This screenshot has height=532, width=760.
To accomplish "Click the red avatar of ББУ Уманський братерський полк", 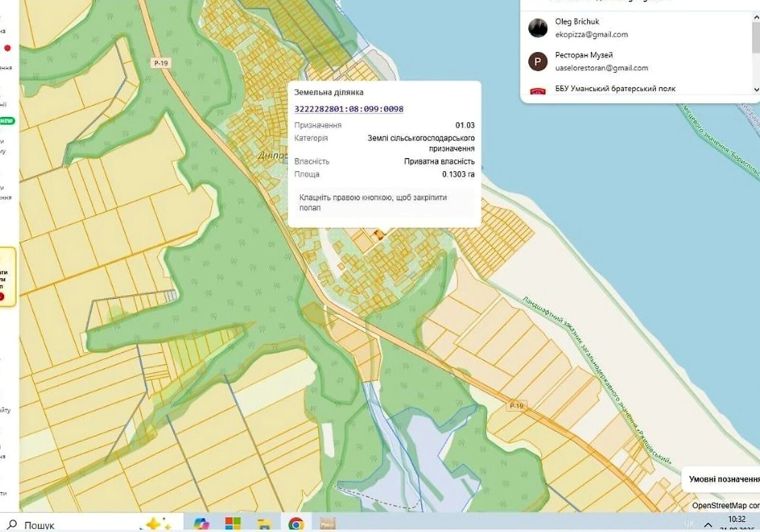I will [x=538, y=91].
